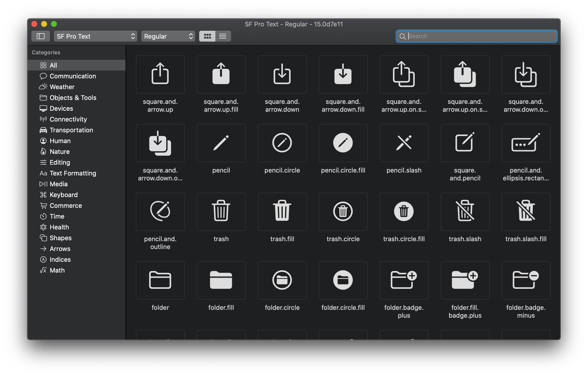Switch to list view
Screen dimensions: 588x376
point(223,36)
